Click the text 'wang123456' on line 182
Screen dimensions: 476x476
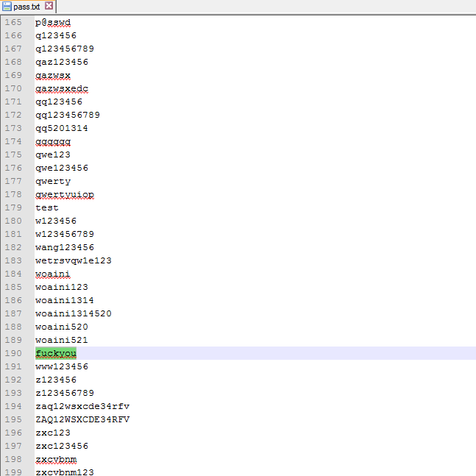point(65,247)
